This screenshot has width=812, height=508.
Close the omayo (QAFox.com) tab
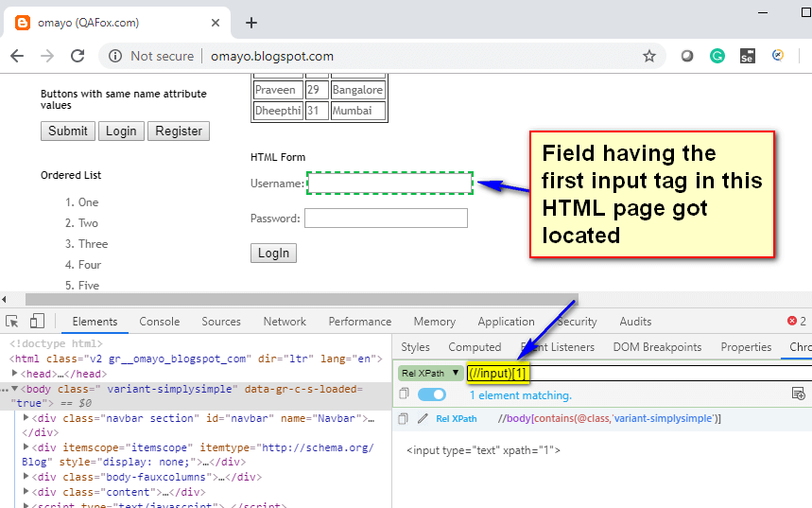216,23
